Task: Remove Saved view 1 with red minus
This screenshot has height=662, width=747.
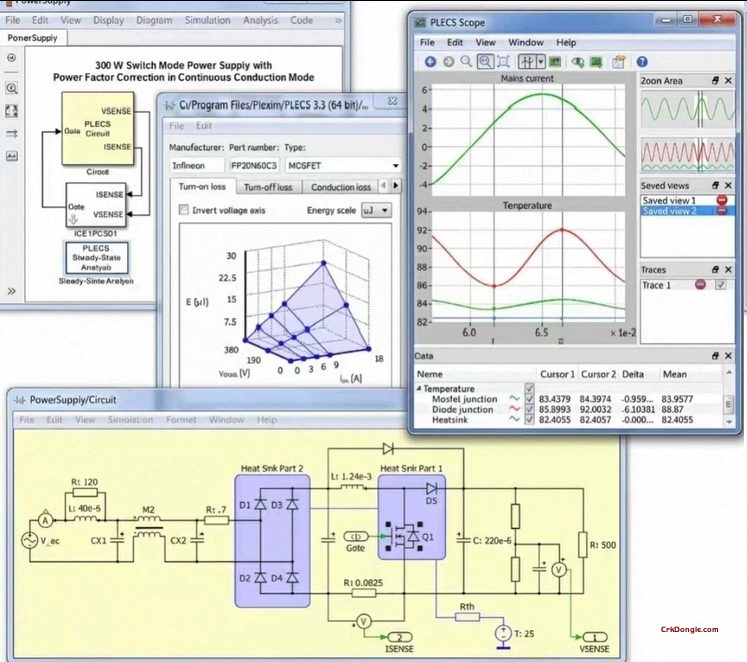Action: [722, 200]
